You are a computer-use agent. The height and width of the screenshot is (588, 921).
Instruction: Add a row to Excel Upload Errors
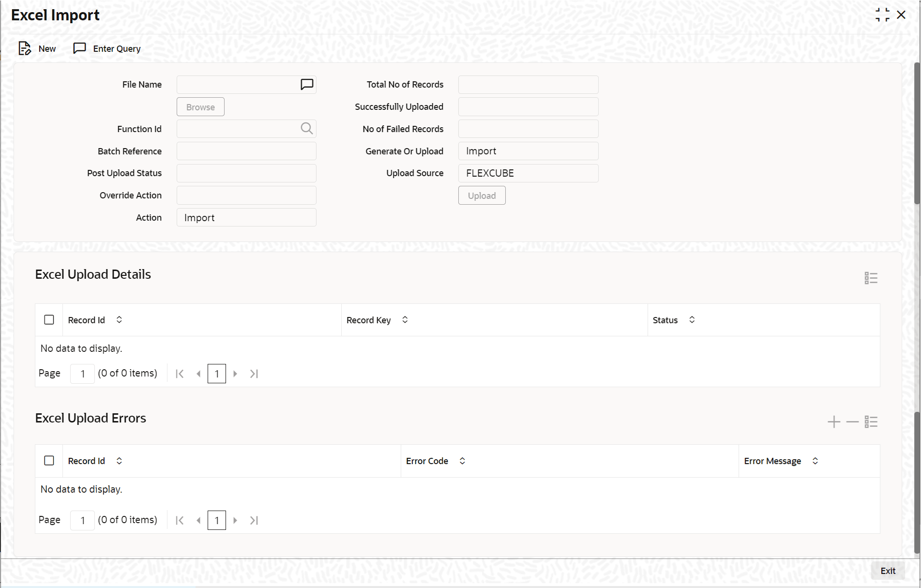[833, 422]
